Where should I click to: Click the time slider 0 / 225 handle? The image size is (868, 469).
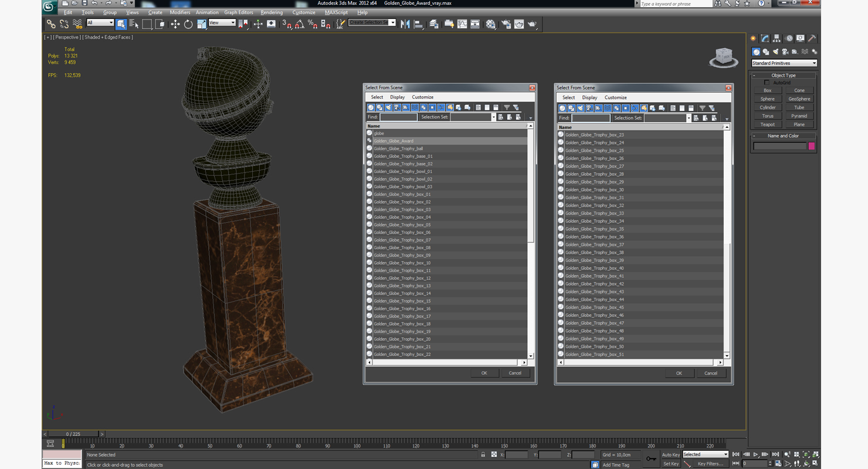[x=73, y=434]
